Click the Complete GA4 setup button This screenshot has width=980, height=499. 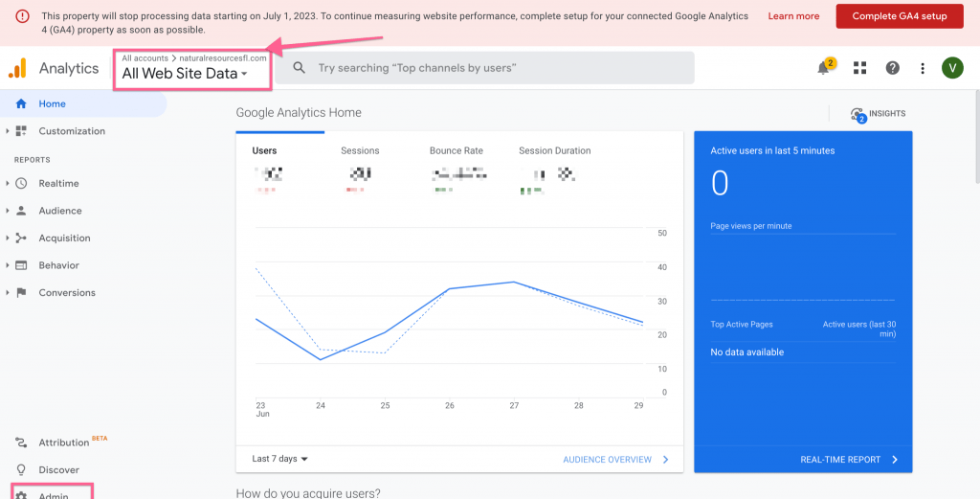pos(900,16)
